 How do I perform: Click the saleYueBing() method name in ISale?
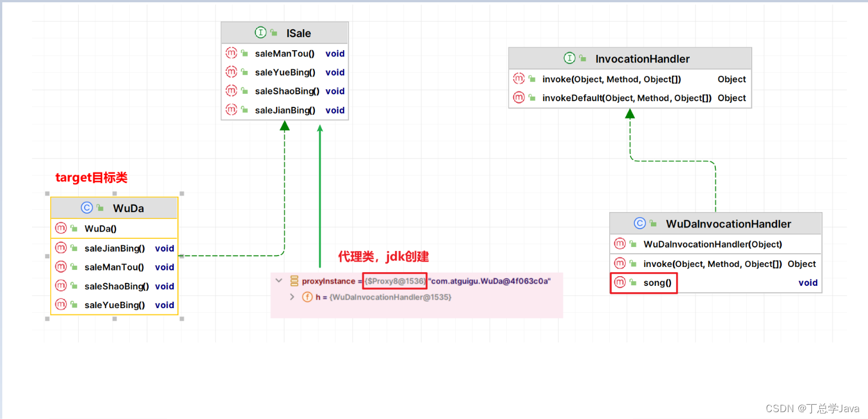pyautogui.click(x=285, y=73)
